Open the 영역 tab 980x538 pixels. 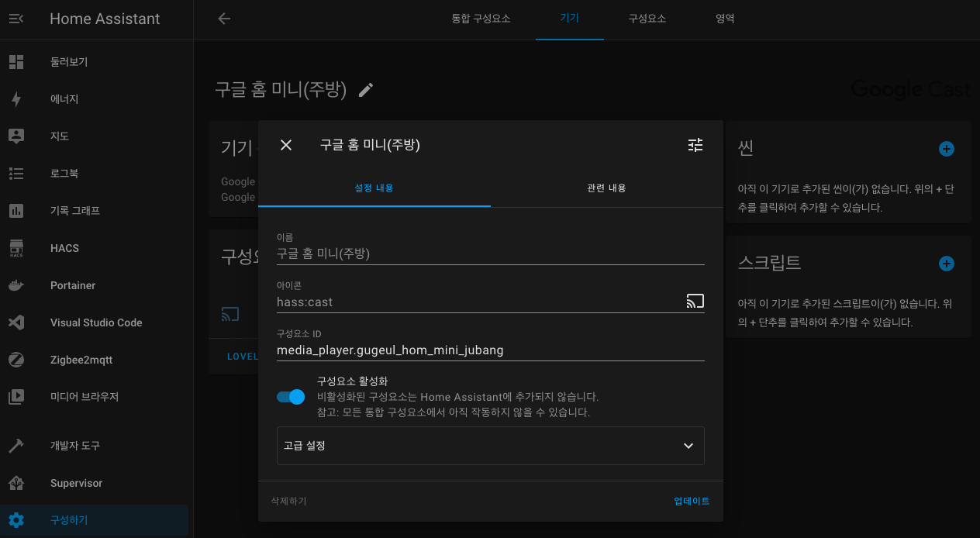tap(725, 19)
